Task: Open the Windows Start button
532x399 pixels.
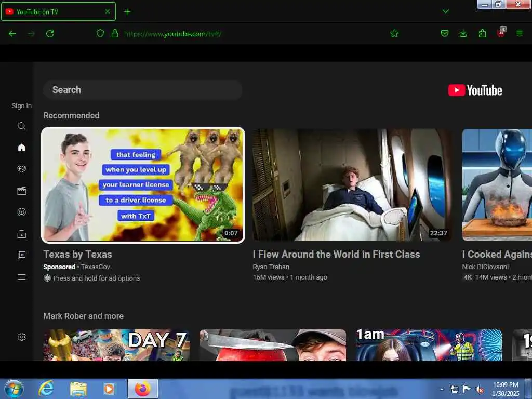Action: coord(14,389)
